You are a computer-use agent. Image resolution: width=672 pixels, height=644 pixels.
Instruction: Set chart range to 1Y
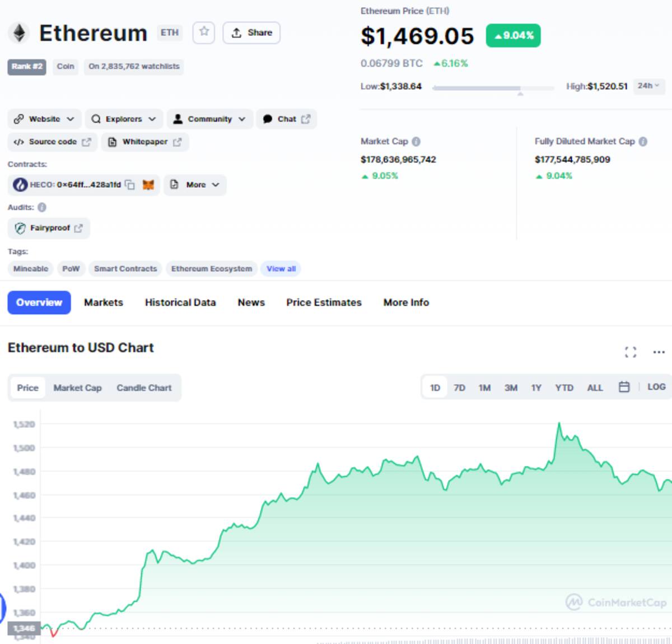(x=536, y=388)
